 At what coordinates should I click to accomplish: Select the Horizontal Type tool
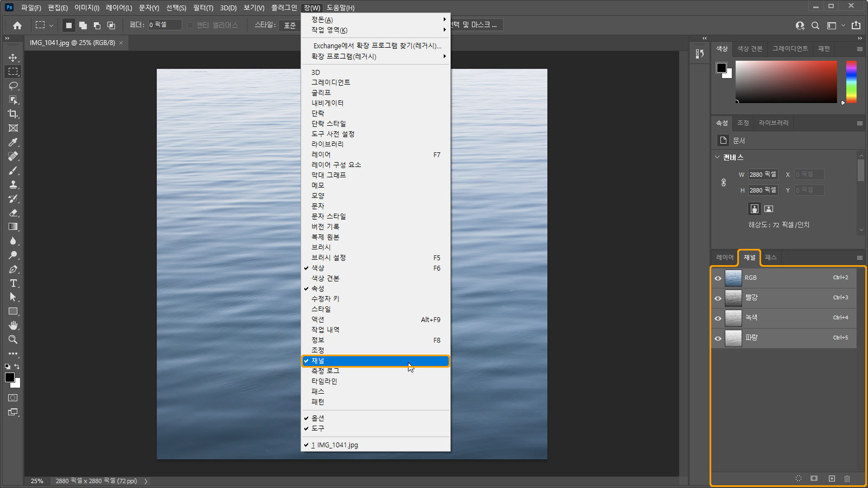point(13,283)
